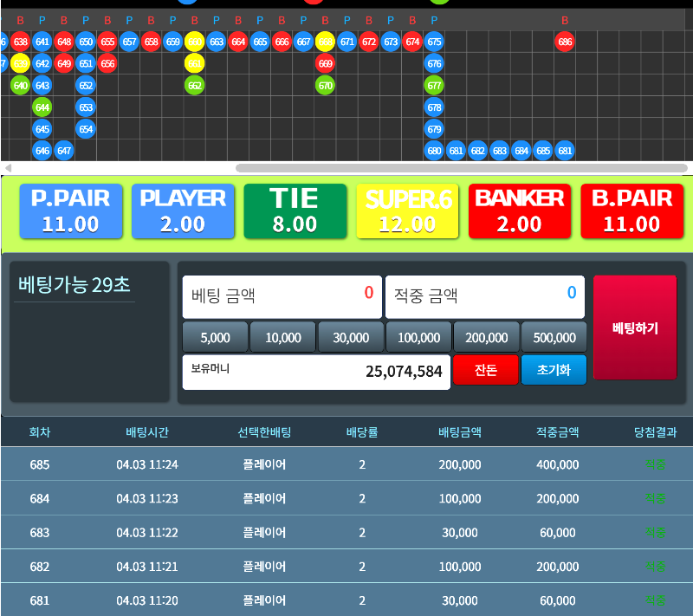Click the blue 675 roadmap bead

coord(434,42)
